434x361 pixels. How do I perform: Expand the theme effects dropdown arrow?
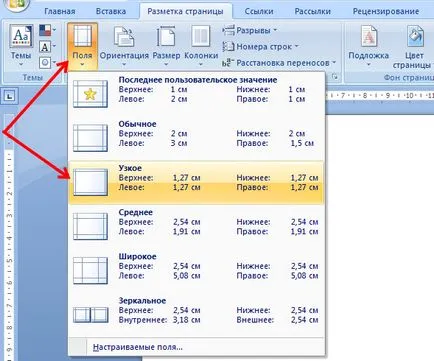tap(54, 62)
